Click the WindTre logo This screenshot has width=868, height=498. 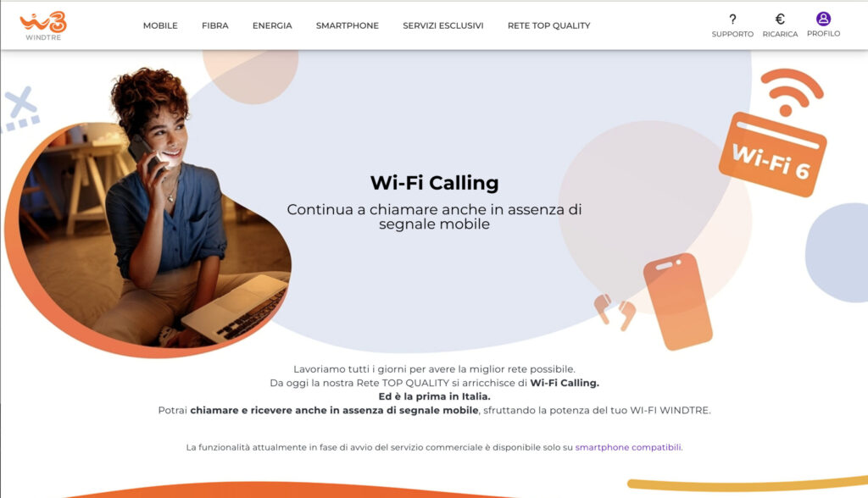(x=43, y=25)
